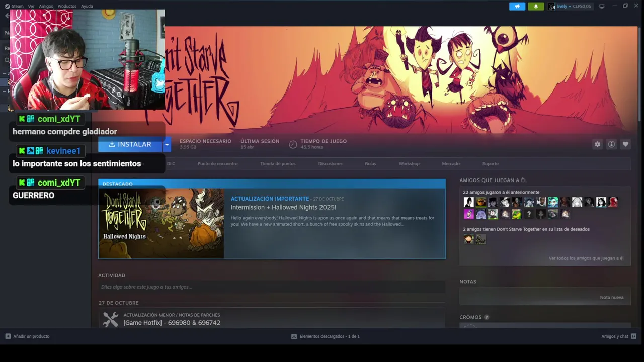Click the activity text field
644x362 pixels.
coord(272,287)
